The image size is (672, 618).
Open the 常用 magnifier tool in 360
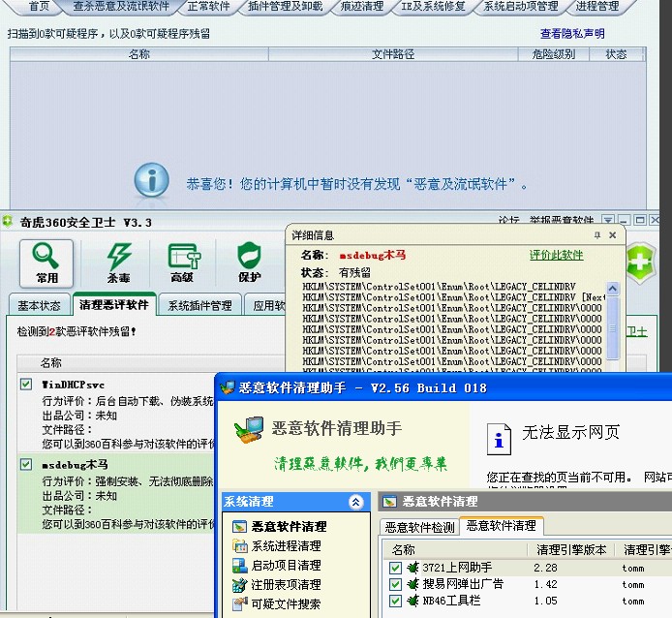(x=46, y=263)
